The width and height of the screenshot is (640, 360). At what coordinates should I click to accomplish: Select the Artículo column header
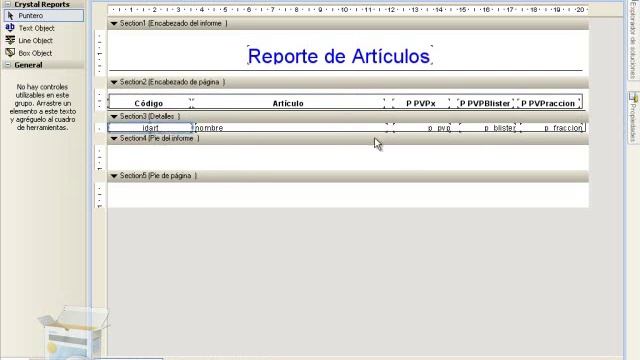tap(288, 103)
